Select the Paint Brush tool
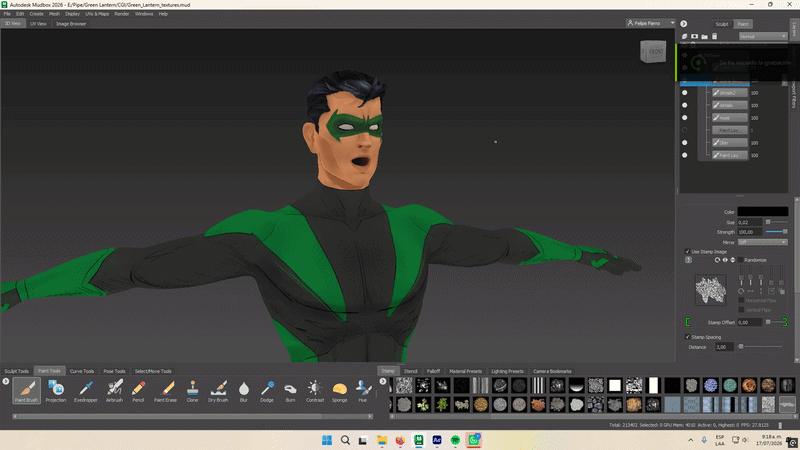Screen dimensions: 800x450 pos(27,391)
